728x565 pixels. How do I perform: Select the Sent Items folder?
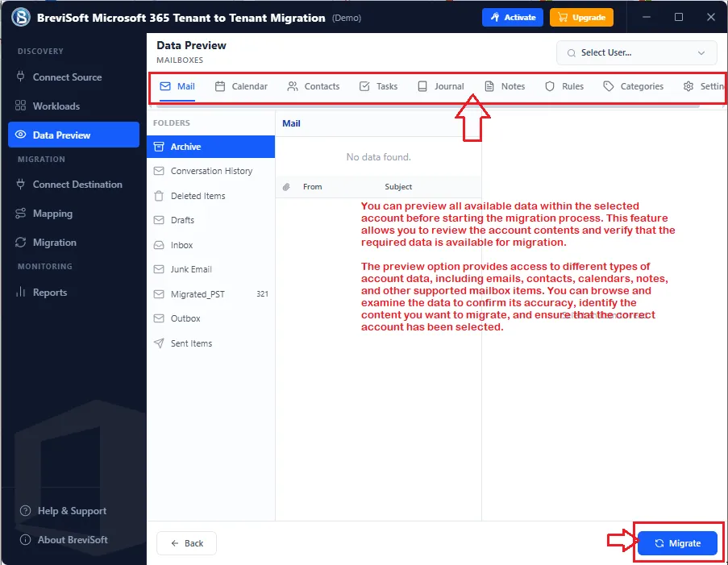(210, 343)
